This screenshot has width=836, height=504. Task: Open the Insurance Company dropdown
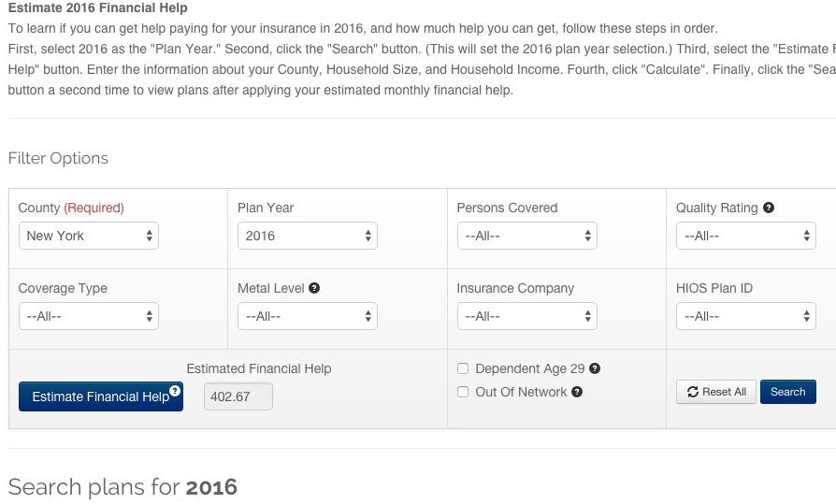click(526, 316)
